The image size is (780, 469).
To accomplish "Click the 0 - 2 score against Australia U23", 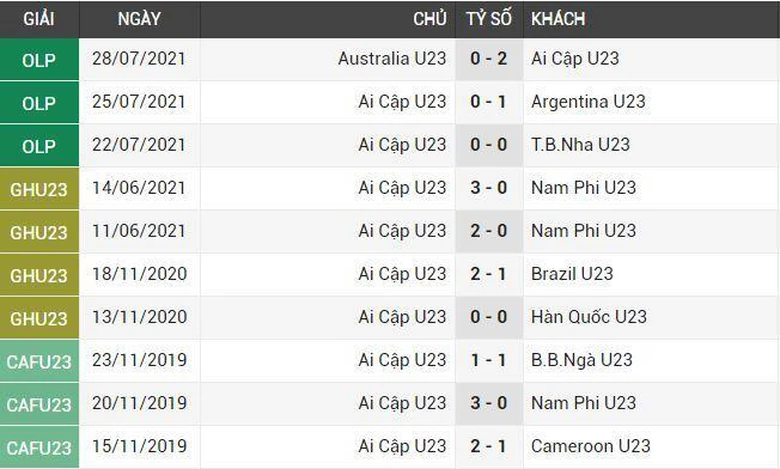I will pos(489,58).
